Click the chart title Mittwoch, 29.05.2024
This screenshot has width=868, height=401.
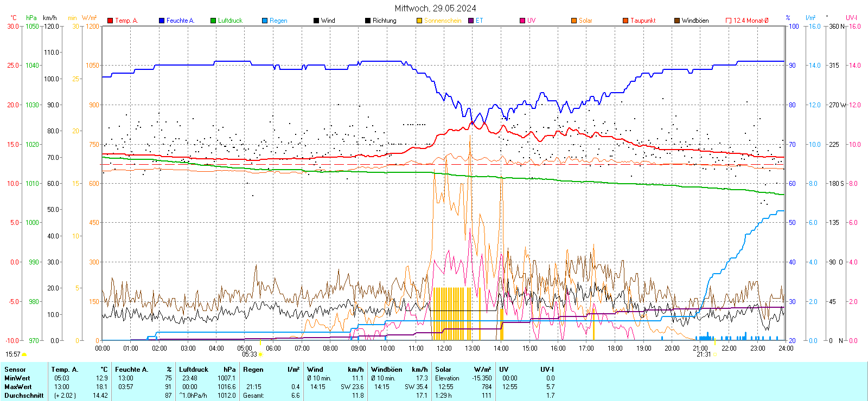(x=435, y=8)
